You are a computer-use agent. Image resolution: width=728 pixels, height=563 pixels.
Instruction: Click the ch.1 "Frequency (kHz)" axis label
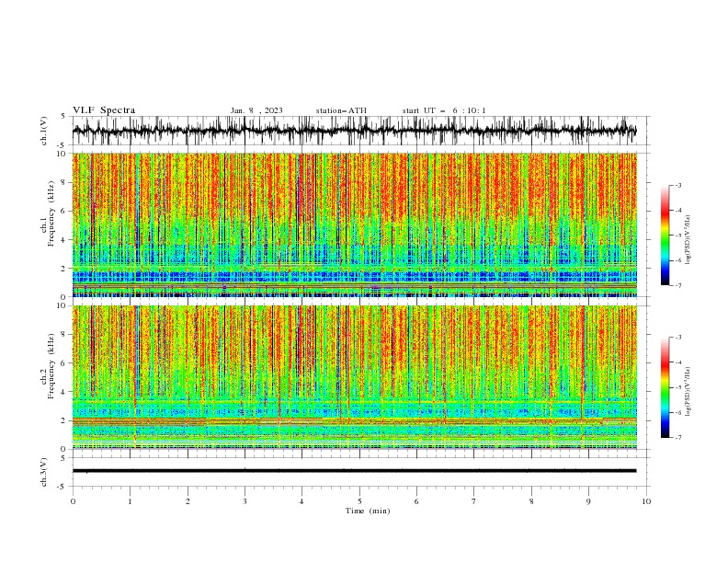[x=51, y=214]
